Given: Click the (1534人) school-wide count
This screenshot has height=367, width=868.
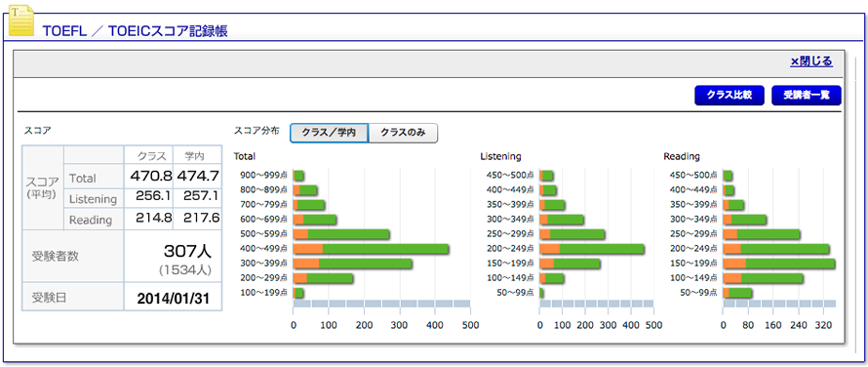Looking at the screenshot, I should click(185, 270).
